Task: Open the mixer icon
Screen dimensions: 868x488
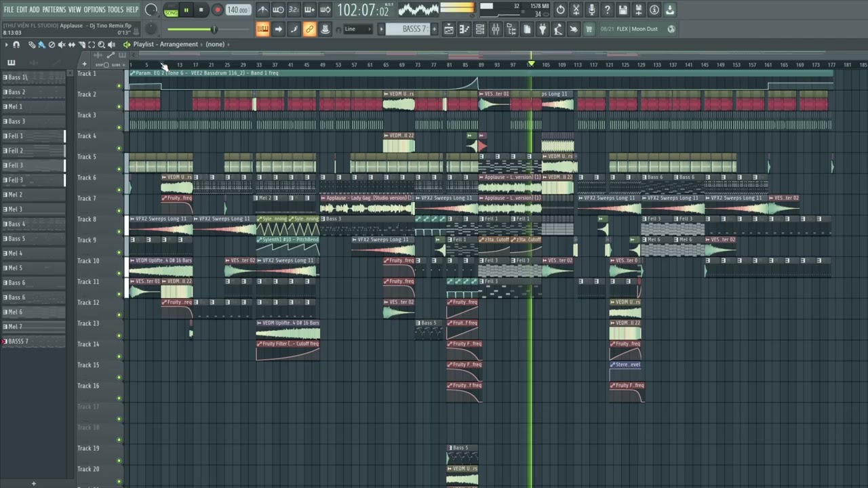Action: pos(496,29)
